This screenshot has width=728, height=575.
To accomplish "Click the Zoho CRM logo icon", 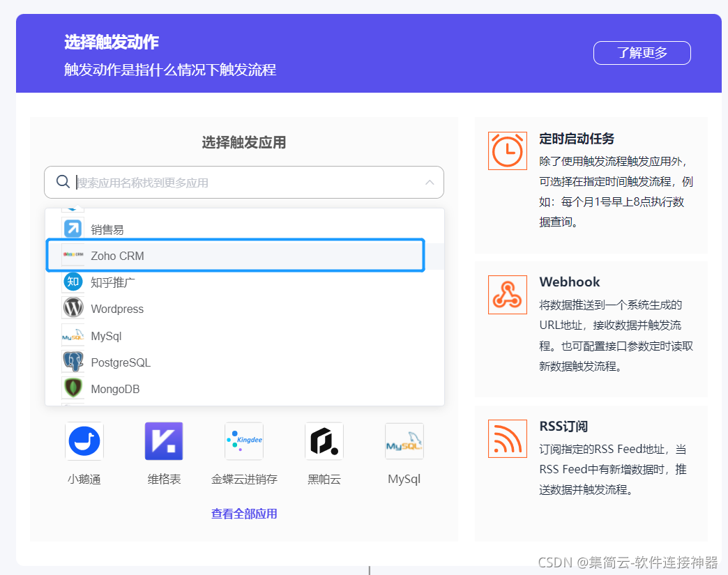I will (x=73, y=255).
